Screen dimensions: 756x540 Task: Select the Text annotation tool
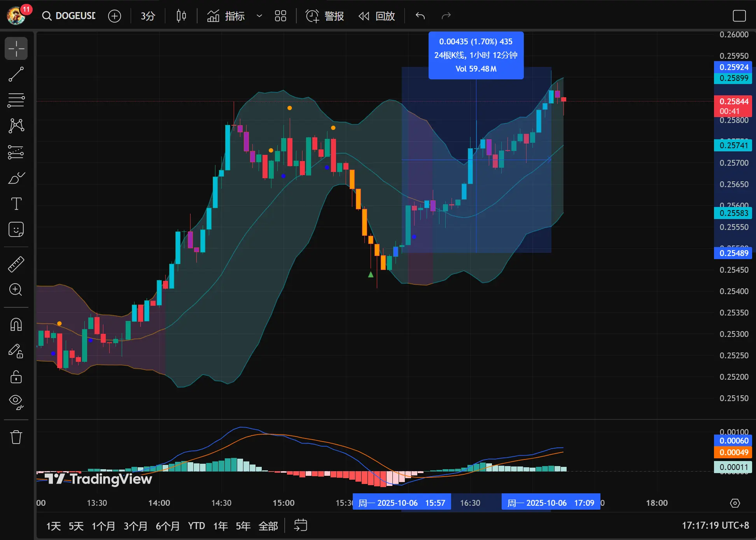click(x=16, y=203)
